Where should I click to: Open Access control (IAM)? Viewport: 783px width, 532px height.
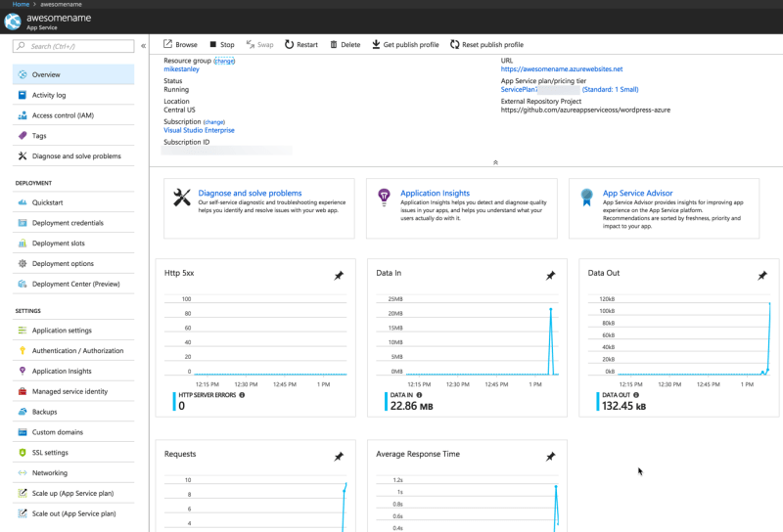point(73,115)
